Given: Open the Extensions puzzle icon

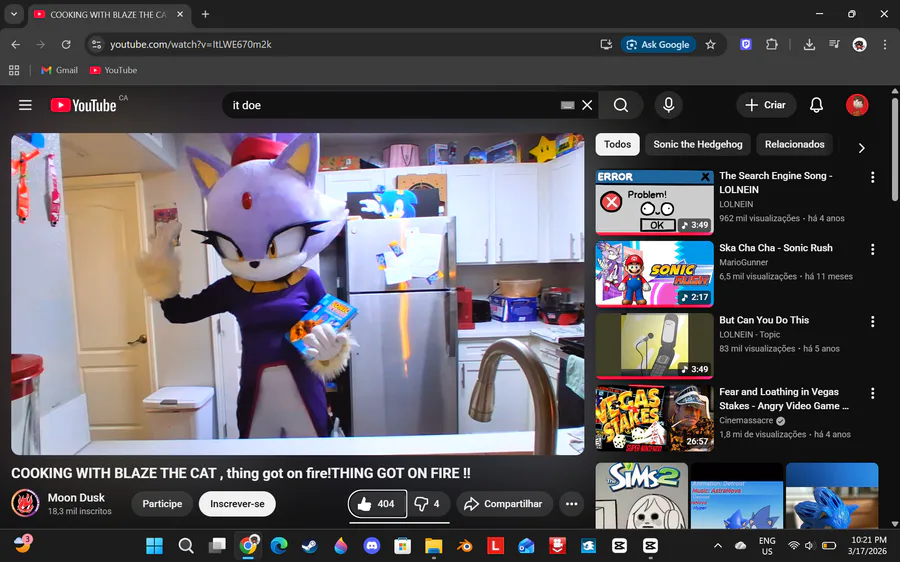Looking at the screenshot, I should (772, 44).
